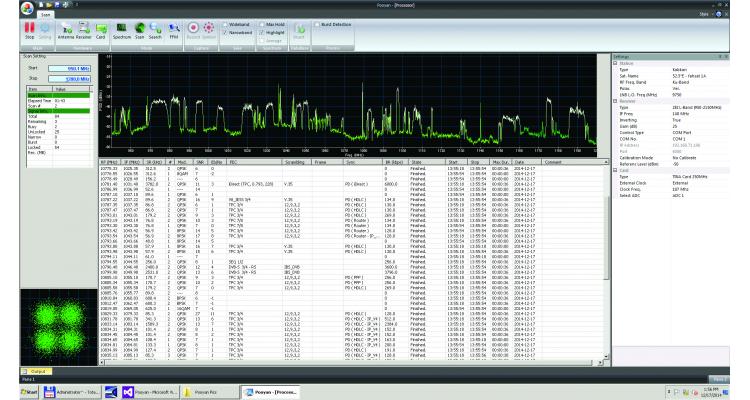
Task: Select the Search mode icon
Action: click(156, 30)
